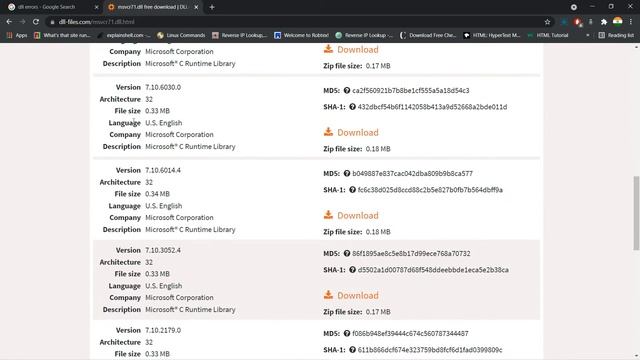
Task: Click SHA-1 hash starting with fc6c38d025d8
Action: pos(430,190)
